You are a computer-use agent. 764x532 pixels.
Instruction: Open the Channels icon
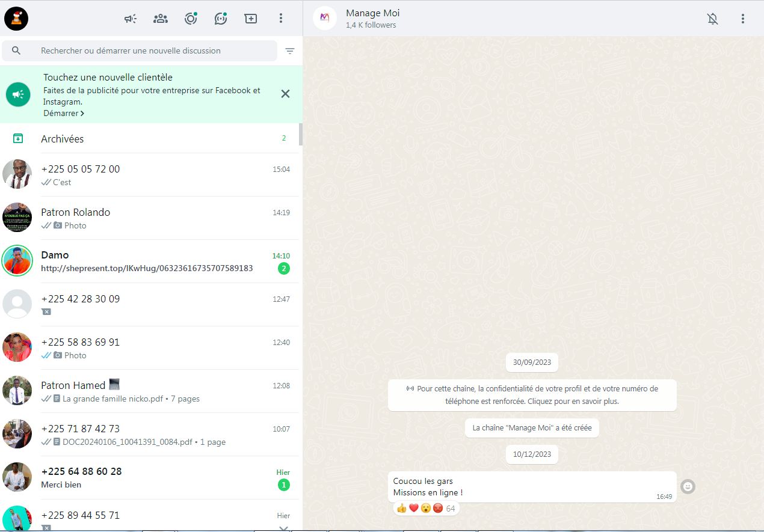pos(221,19)
